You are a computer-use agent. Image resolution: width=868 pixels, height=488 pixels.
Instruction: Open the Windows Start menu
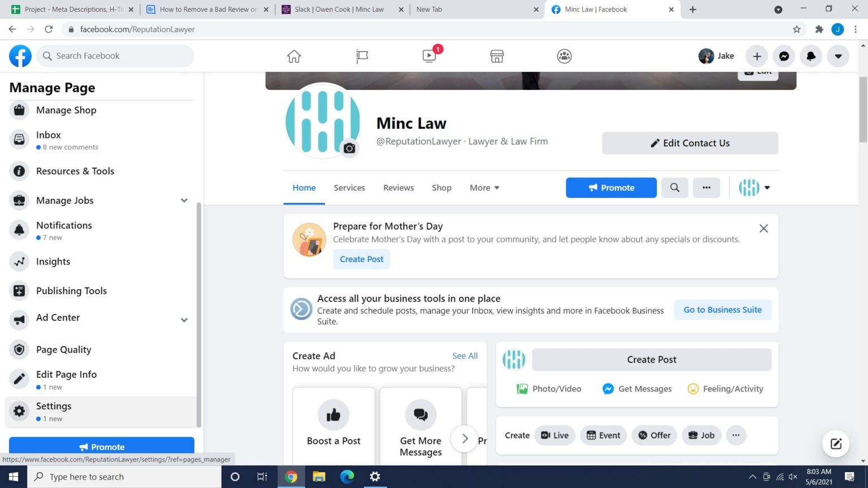tap(14, 477)
